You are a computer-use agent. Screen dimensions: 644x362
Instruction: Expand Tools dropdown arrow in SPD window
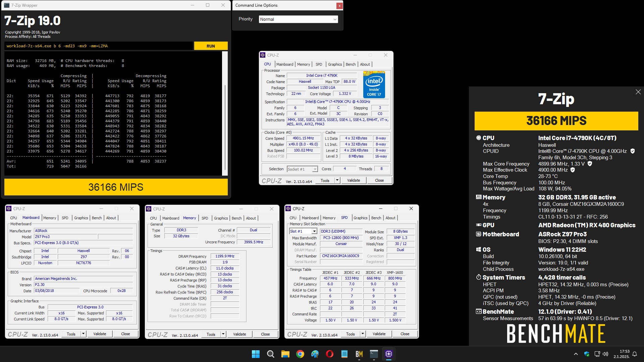(363, 334)
